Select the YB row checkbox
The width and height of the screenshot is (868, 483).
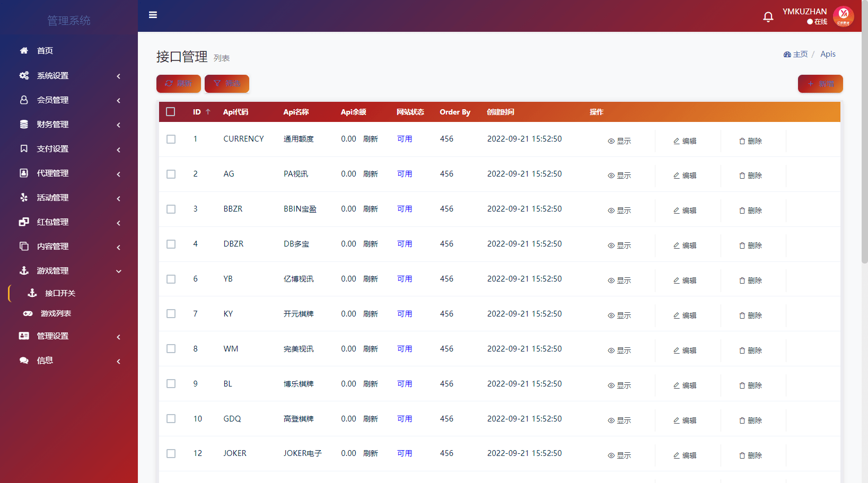[x=171, y=279]
